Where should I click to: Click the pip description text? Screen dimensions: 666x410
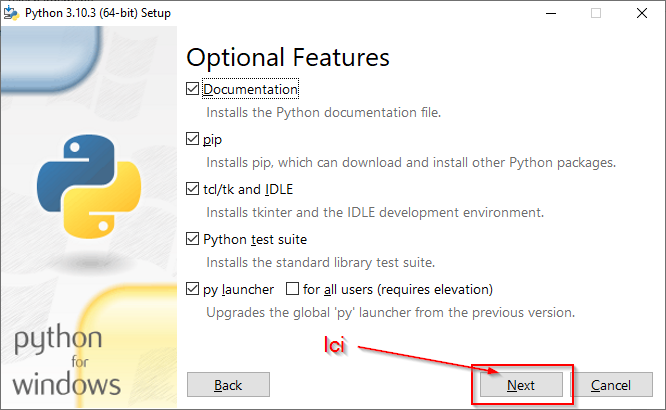click(411, 163)
